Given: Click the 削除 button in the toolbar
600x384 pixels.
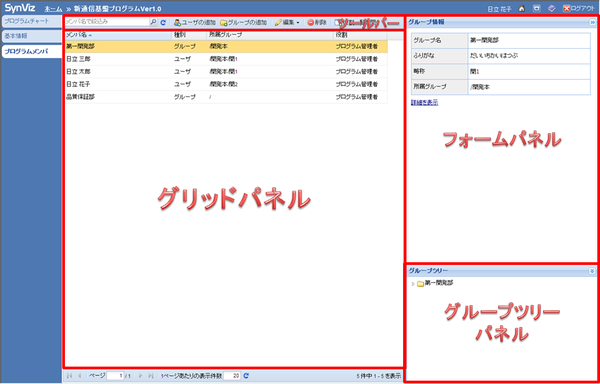Looking at the screenshot, I should point(317,23).
